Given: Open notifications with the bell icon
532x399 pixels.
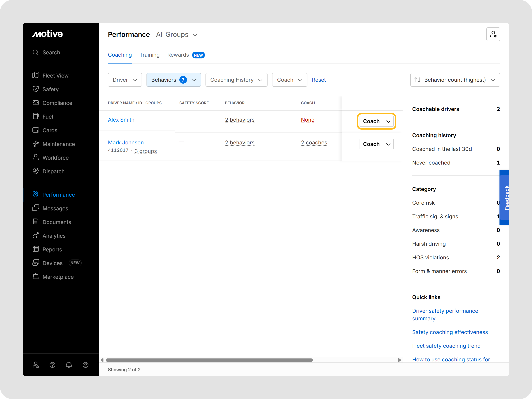Looking at the screenshot, I should point(69,365).
